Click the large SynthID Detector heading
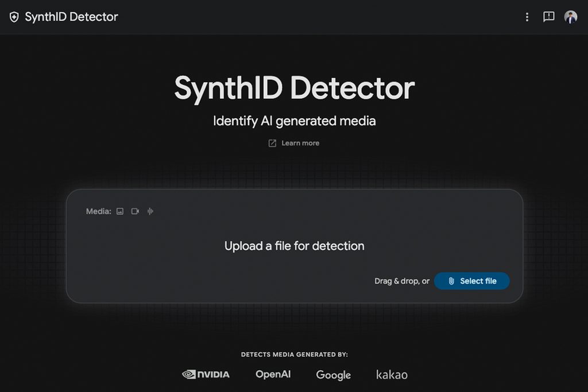Viewport: 588px width, 392px height. (x=295, y=88)
